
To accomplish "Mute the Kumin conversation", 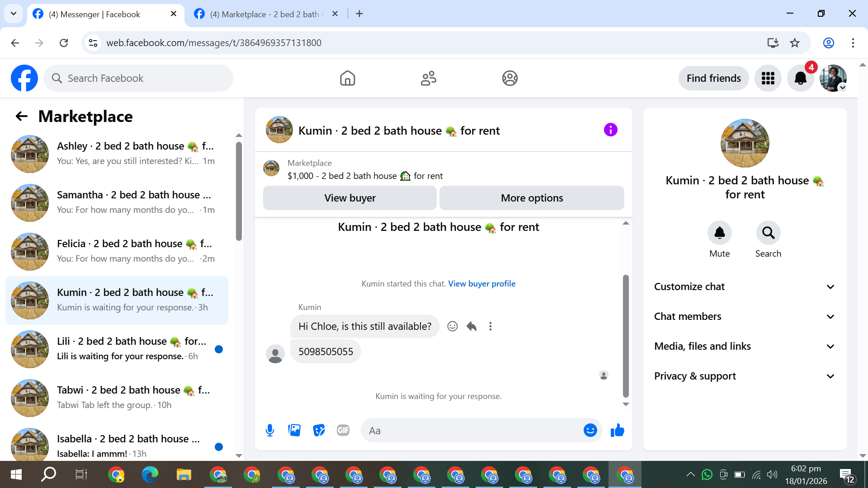I will 719,233.
